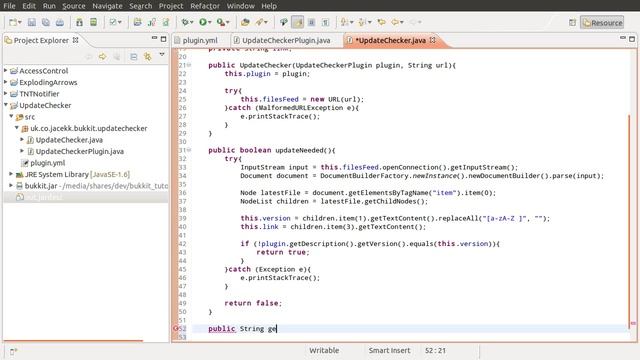This screenshot has height=360, width=640.
Task: Toggle Show Whitespace Characters icon
Action: tap(325, 22)
